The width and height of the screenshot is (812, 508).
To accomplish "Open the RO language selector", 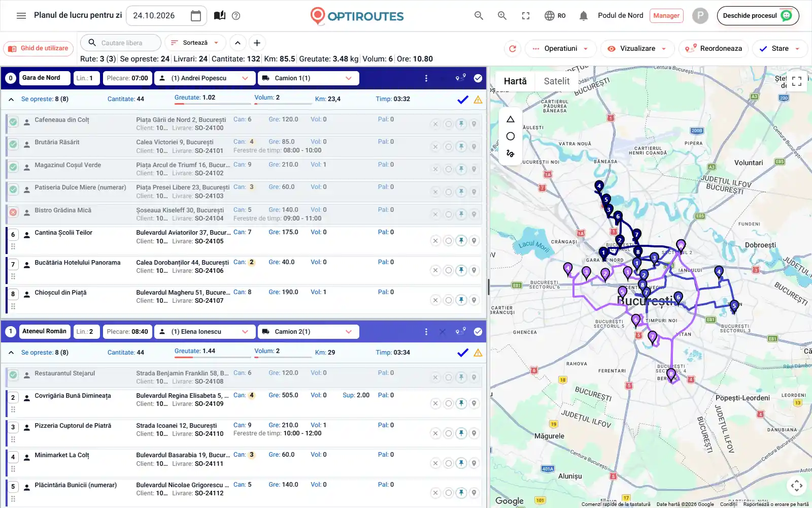I will click(x=555, y=16).
